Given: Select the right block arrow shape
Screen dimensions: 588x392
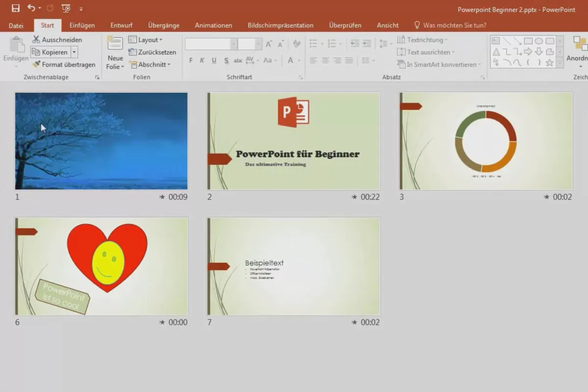Looking at the screenshot, I should coord(528,51).
